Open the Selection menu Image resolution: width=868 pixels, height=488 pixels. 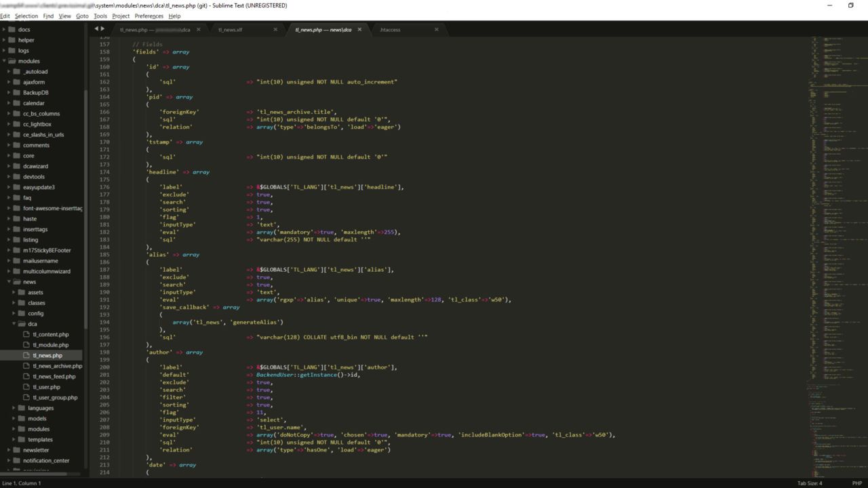[x=26, y=16]
